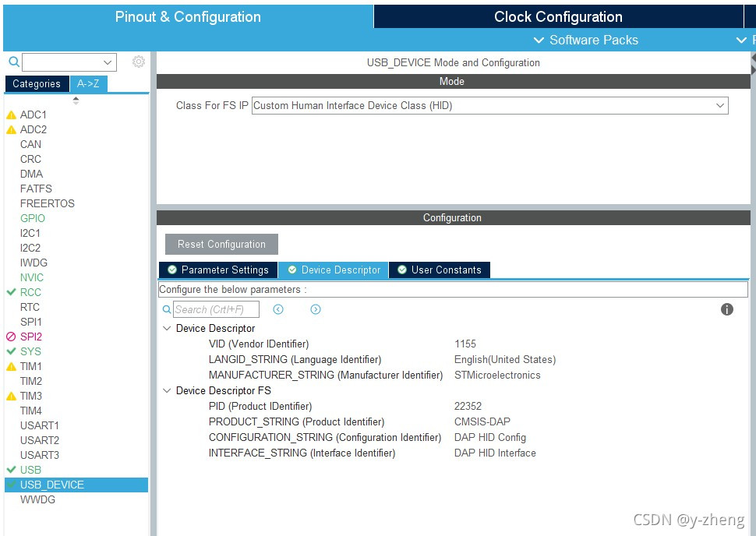The image size is (756, 536).
Task: Expand the Software Packs menu
Action: 586,40
